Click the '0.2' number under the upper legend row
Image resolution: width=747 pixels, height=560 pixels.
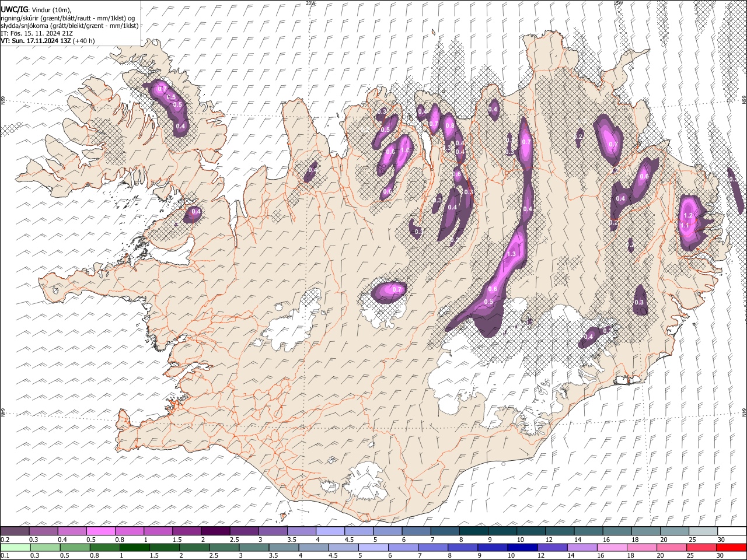click(4, 539)
